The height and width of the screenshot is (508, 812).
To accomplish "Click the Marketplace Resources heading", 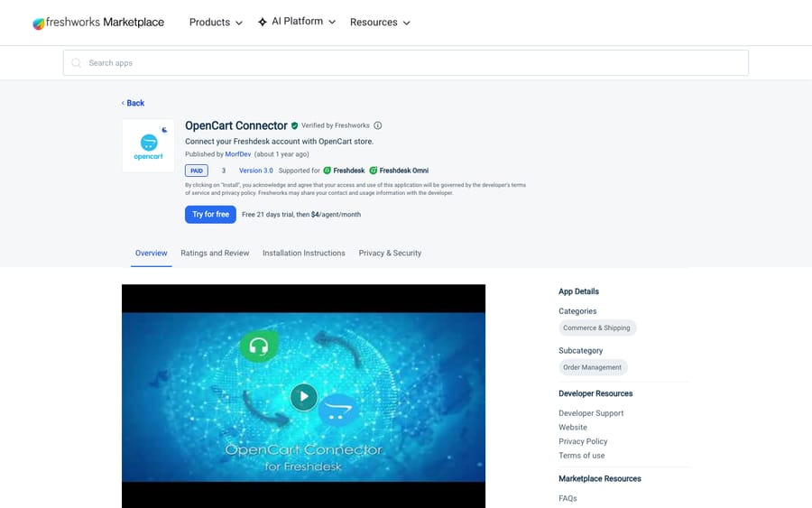I will [x=600, y=479].
